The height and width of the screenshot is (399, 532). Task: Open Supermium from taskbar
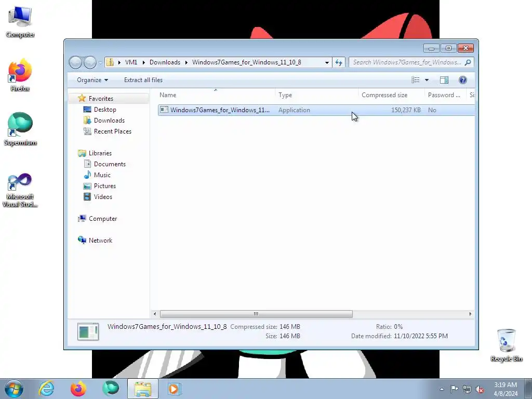(x=110, y=389)
